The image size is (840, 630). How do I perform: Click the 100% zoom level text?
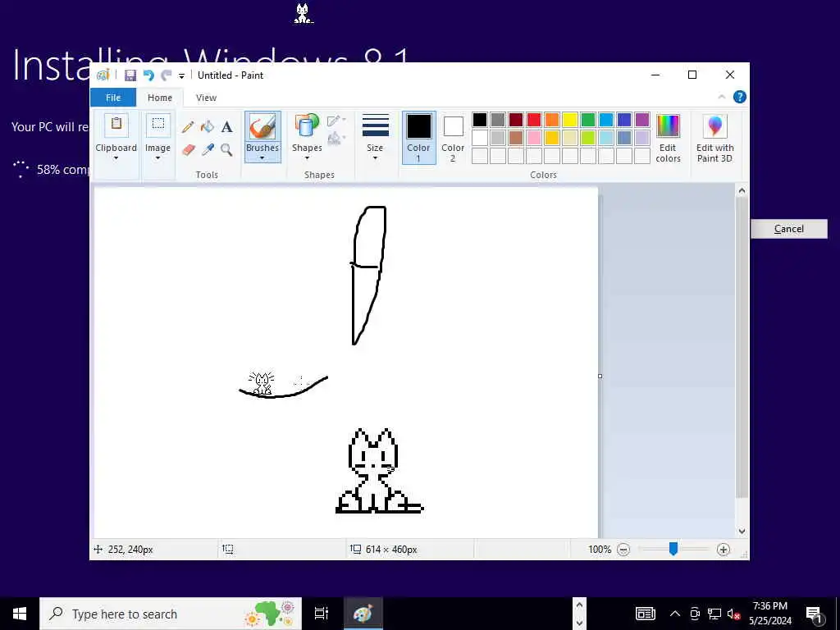point(600,550)
